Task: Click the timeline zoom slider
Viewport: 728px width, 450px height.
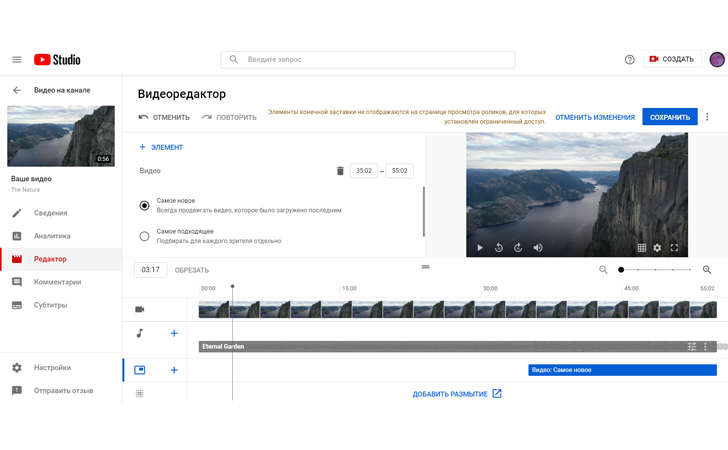Action: click(655, 270)
